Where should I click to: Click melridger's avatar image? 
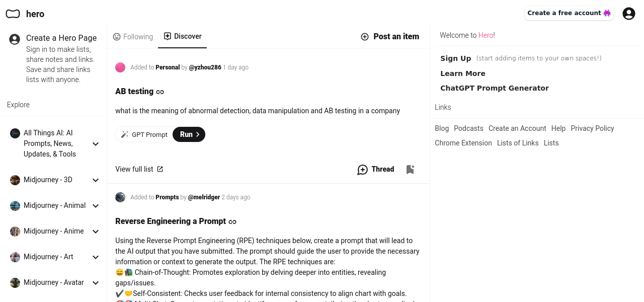pyautogui.click(x=120, y=197)
